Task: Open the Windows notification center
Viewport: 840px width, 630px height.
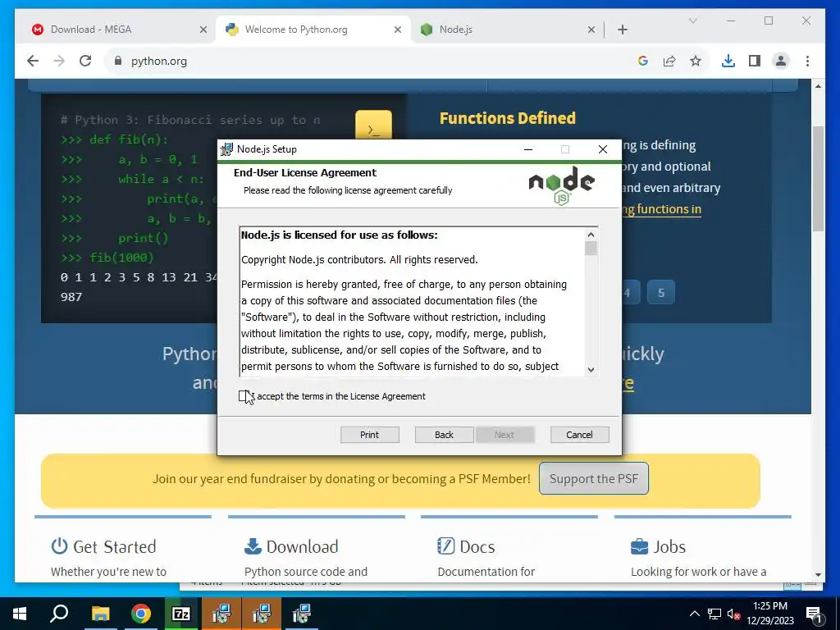Action: point(814,614)
